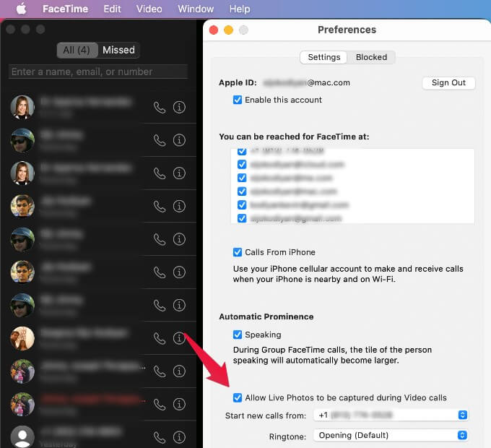Open the Window menu
Screen dimensions: 491x448
[196, 9]
